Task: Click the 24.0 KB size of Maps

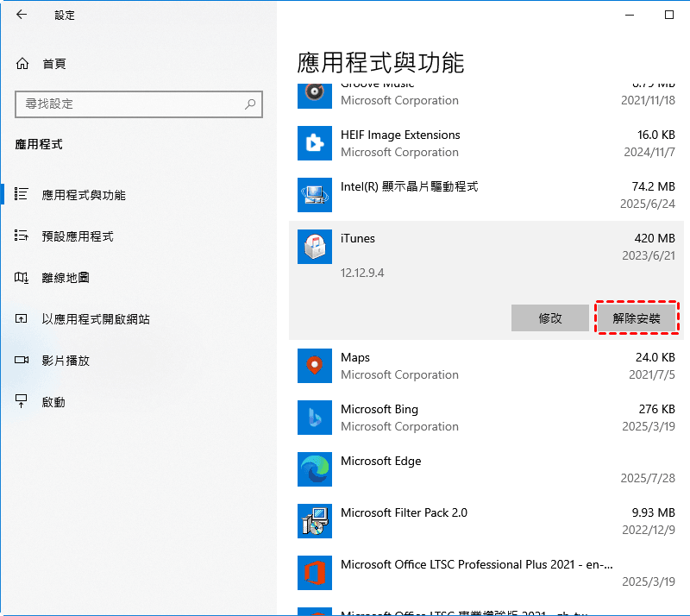Action: (x=655, y=357)
